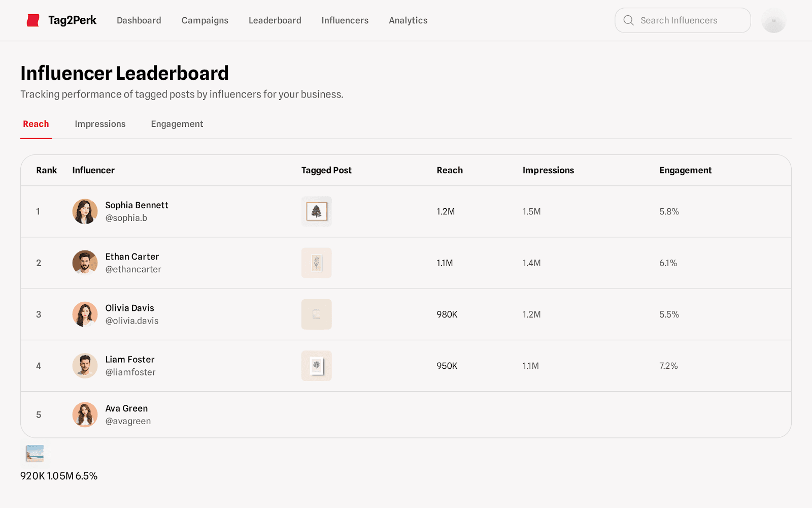Click the name Ava Green
Screen dimensions: 812x508
pyautogui.click(x=126, y=408)
